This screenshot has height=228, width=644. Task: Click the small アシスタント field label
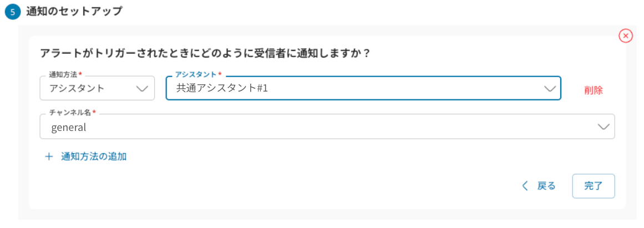point(196,74)
